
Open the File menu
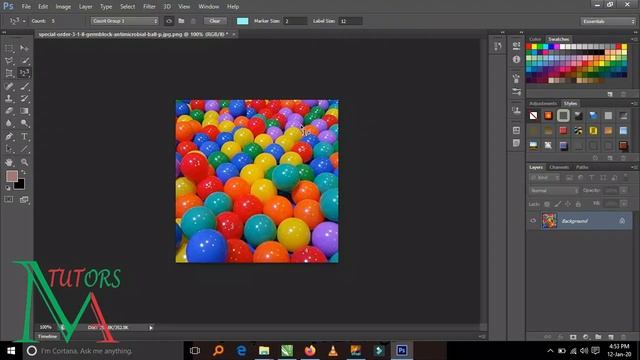(26, 7)
